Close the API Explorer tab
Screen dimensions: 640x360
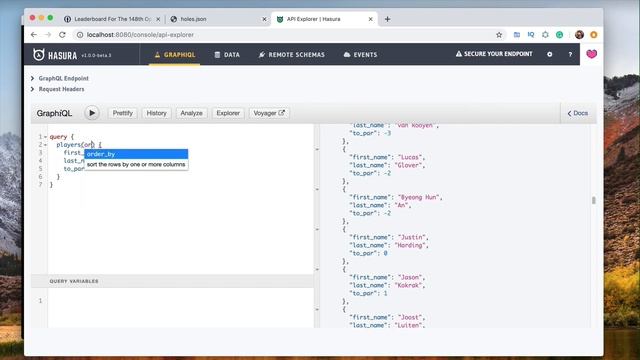pyautogui.click(x=371, y=19)
